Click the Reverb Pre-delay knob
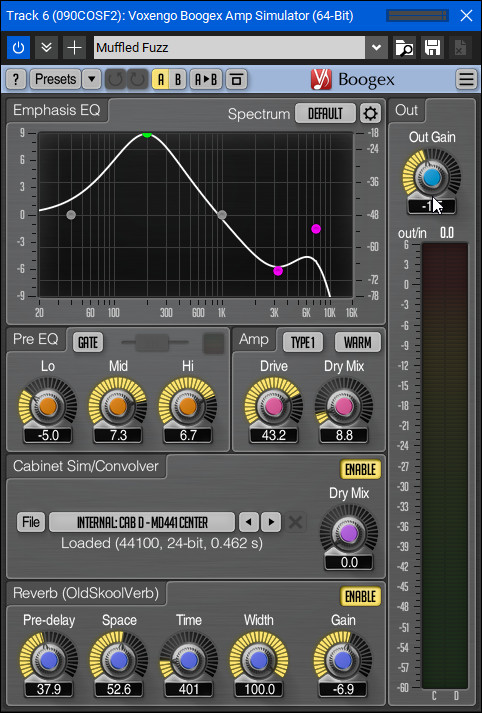 point(49,660)
